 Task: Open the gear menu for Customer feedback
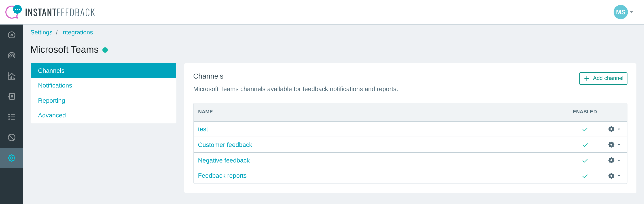pyautogui.click(x=614, y=145)
